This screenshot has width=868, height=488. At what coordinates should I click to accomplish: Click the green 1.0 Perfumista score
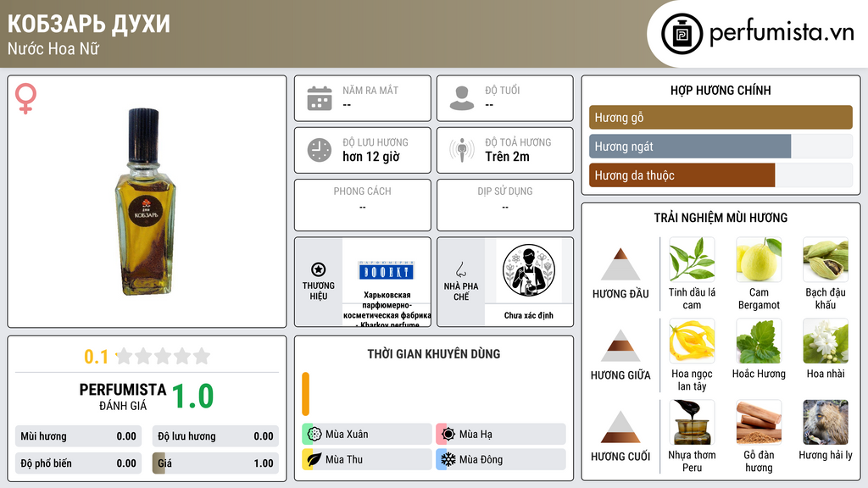pyautogui.click(x=192, y=396)
